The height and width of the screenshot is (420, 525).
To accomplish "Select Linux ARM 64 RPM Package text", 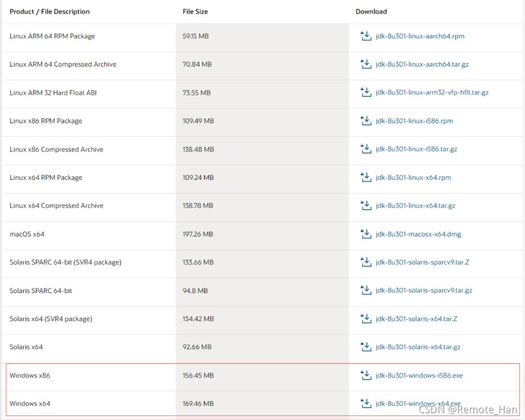I will point(52,36).
